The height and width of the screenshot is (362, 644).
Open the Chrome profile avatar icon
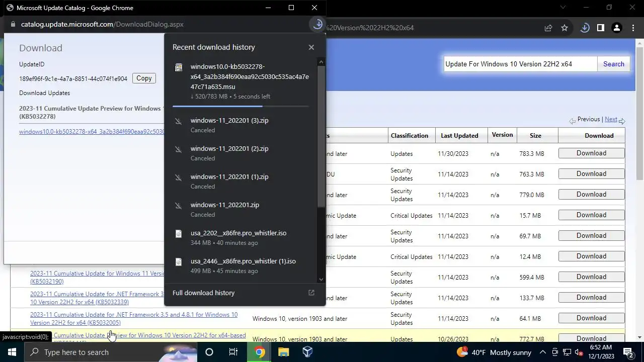[x=616, y=28]
